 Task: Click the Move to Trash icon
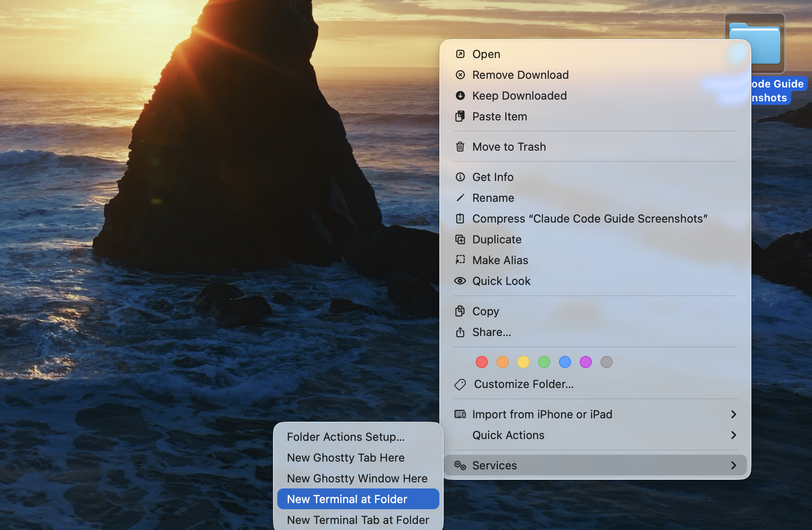click(460, 147)
